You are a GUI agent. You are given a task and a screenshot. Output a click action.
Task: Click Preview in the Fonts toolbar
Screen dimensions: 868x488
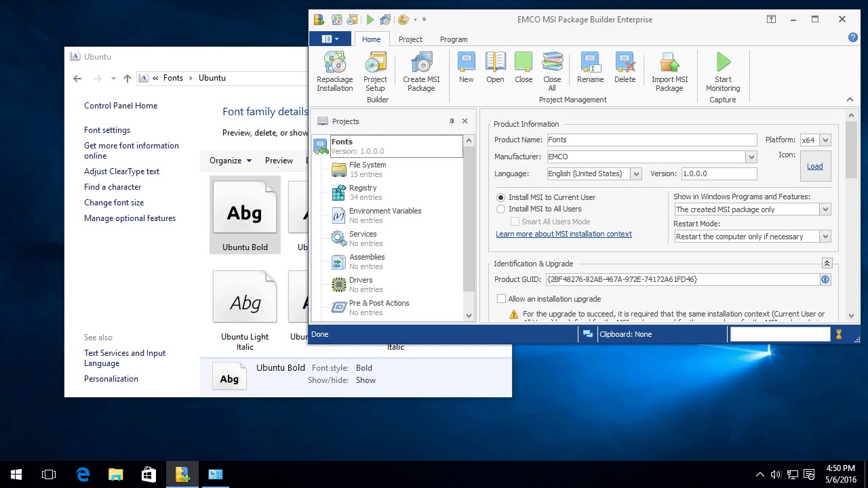pos(279,161)
